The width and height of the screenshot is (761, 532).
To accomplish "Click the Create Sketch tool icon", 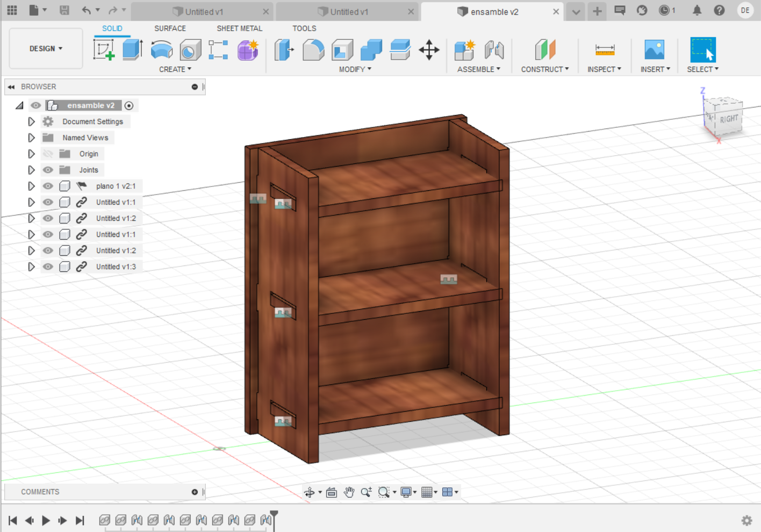I will (104, 50).
